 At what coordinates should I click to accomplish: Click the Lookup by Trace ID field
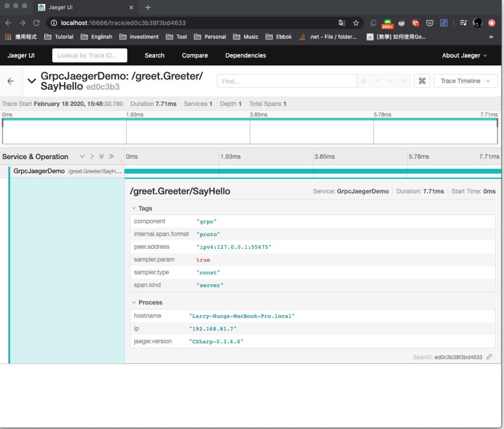pos(90,55)
